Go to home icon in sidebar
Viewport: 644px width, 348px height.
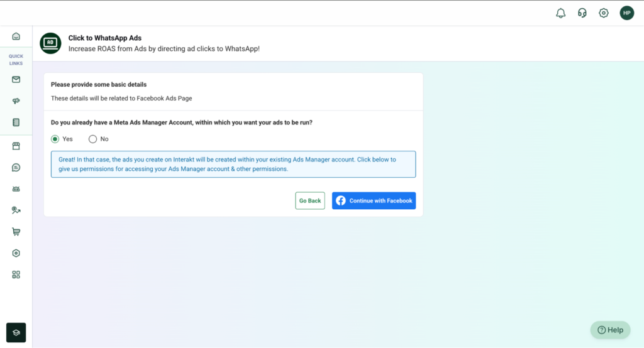click(x=16, y=36)
